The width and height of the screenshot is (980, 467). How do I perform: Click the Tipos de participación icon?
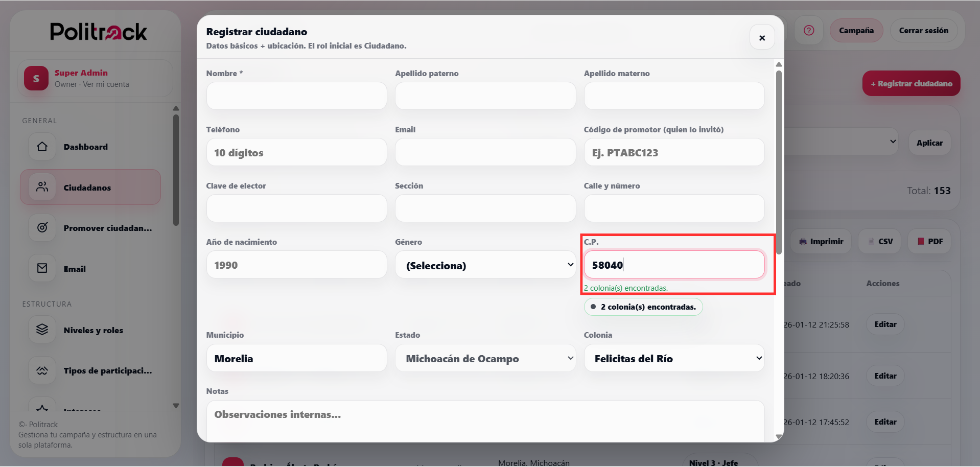[x=41, y=370]
